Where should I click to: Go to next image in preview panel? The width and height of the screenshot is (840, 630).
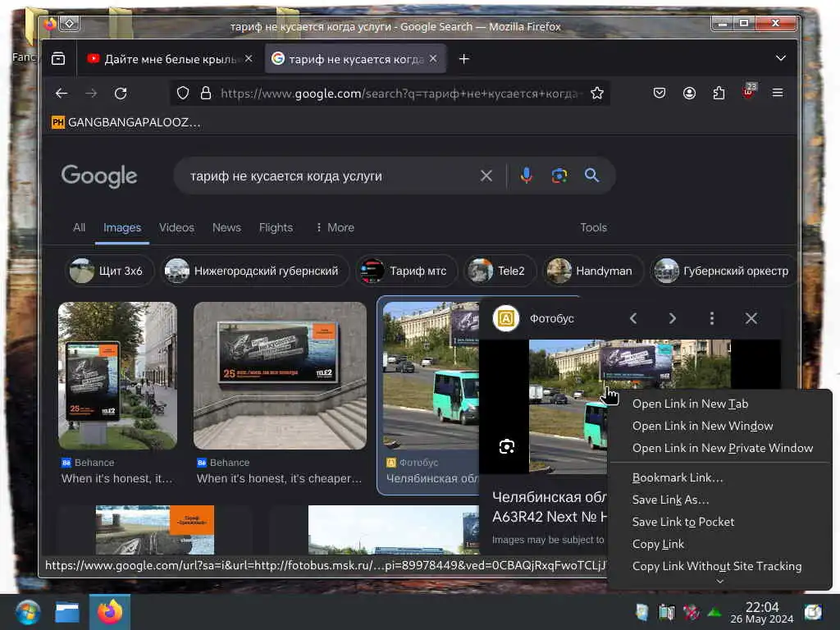(673, 319)
